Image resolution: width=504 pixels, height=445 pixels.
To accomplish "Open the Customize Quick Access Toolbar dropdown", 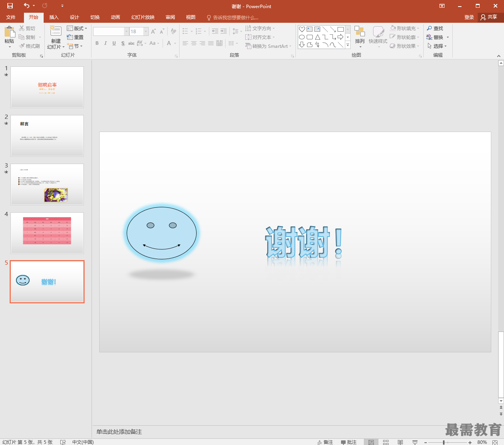I will pos(62,6).
